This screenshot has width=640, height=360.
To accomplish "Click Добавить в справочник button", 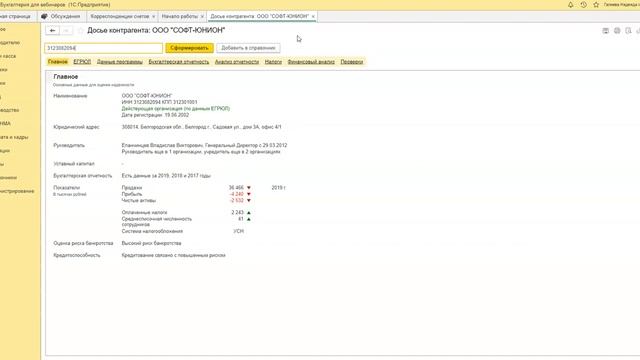I will click(248, 48).
